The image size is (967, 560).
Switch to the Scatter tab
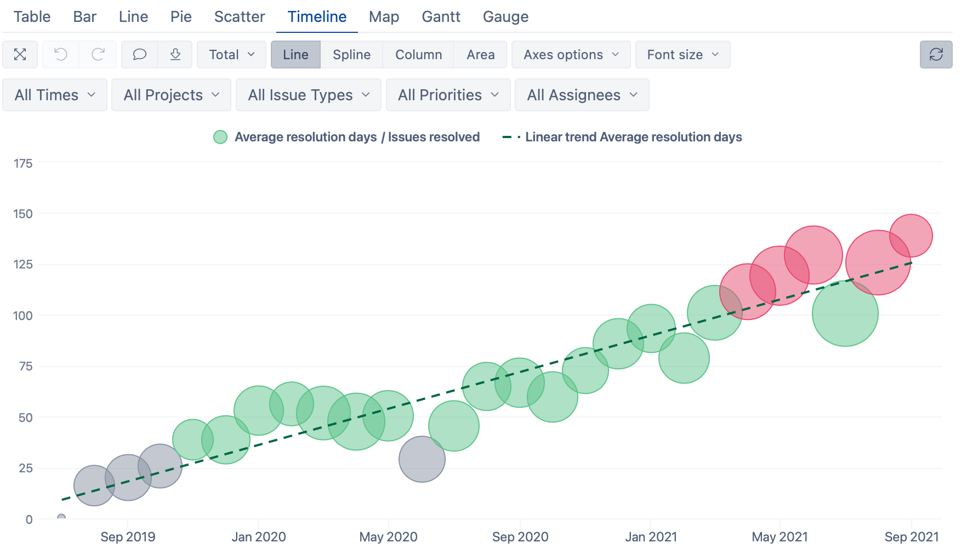(240, 16)
